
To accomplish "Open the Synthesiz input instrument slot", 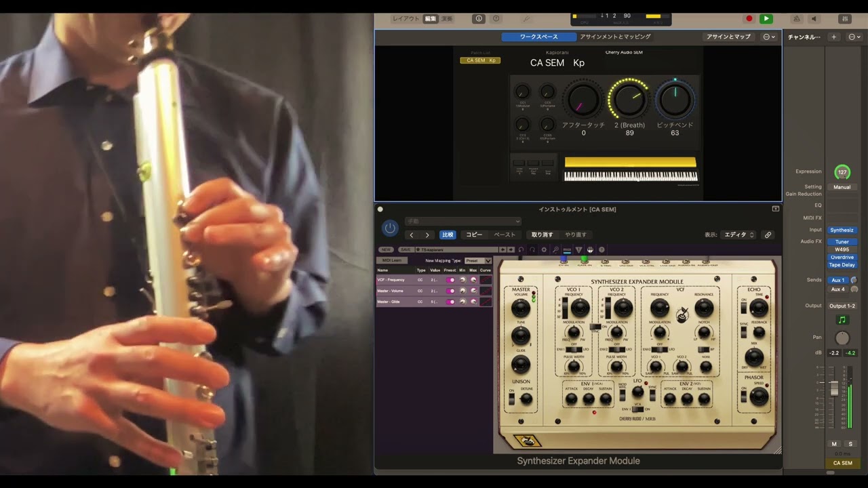I will click(842, 230).
